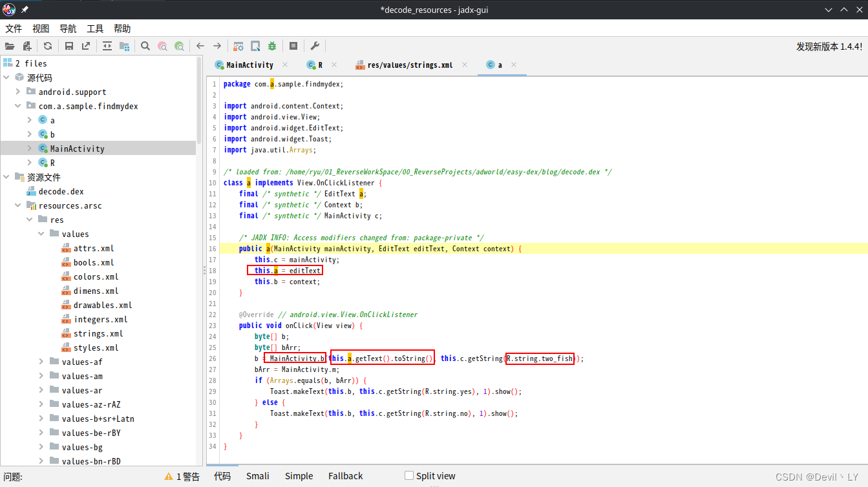Expand the MainActivity class node
The width and height of the screenshot is (868, 487).
[x=30, y=149]
